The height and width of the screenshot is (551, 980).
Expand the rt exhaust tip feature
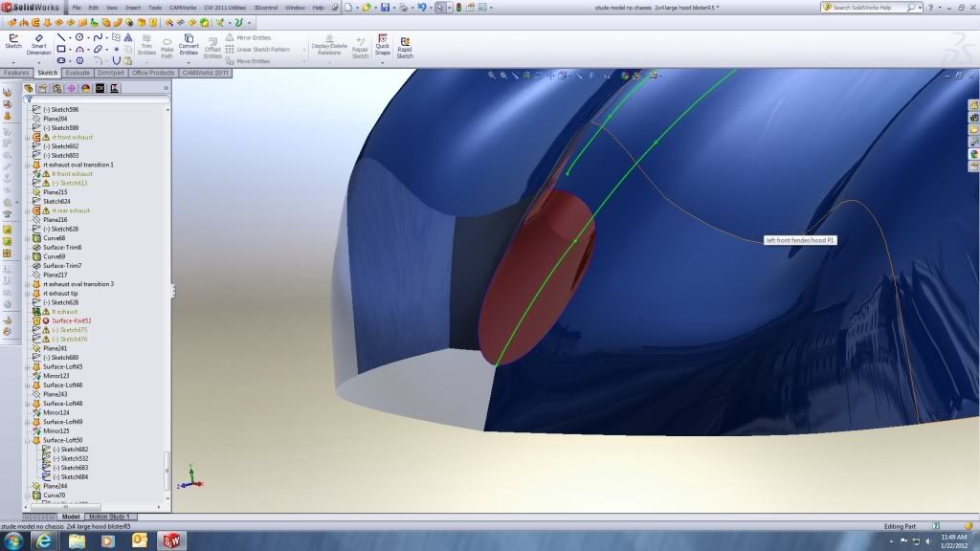pyautogui.click(x=28, y=293)
